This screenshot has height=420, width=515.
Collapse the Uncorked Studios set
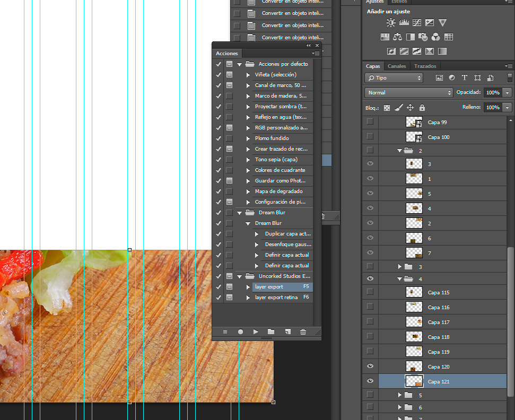pyautogui.click(x=239, y=276)
